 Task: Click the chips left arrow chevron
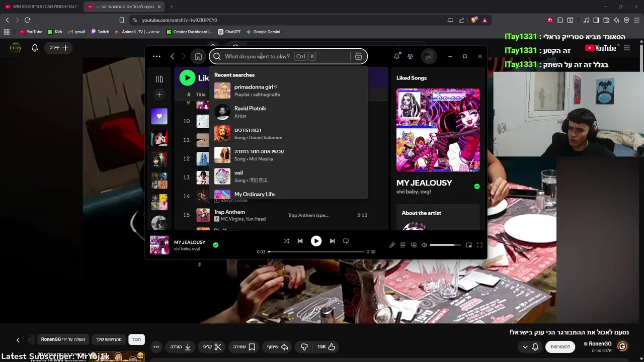tap(18, 340)
